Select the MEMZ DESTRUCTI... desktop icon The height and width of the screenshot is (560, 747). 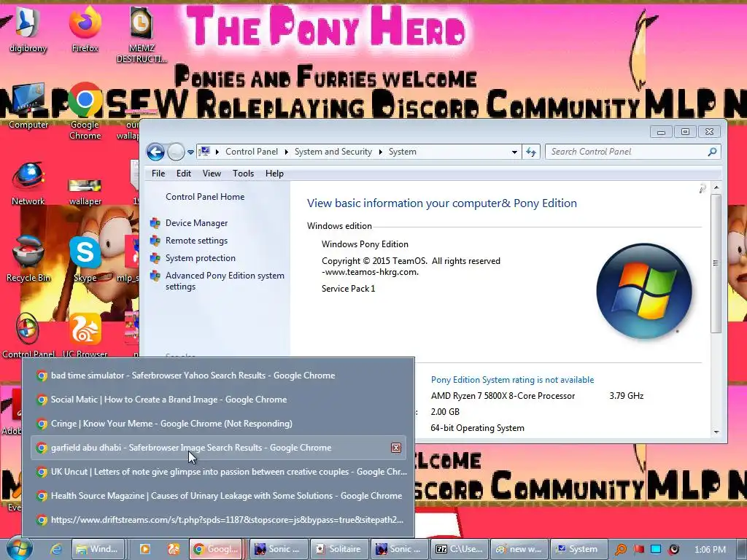(x=142, y=34)
